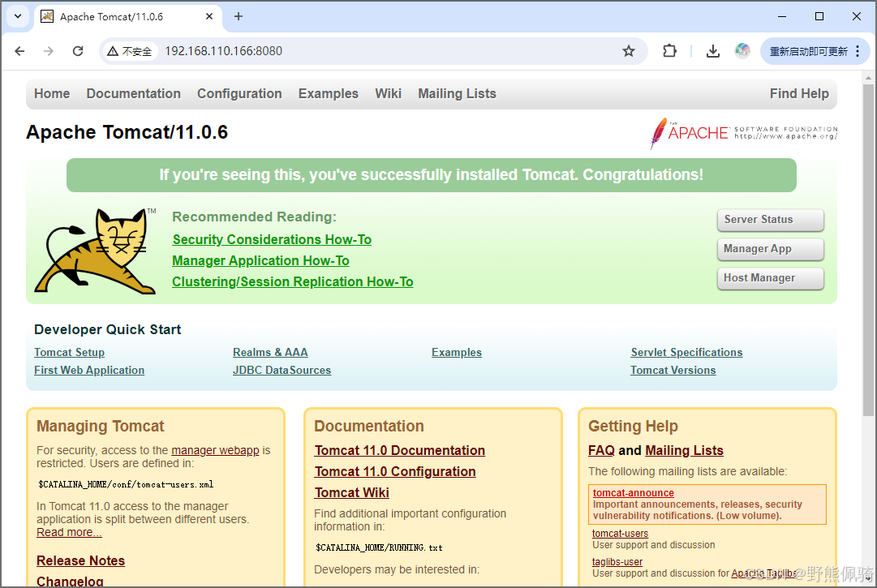This screenshot has width=877, height=588.
Task: Open the taglibs-user mailing list link
Action: click(617, 562)
